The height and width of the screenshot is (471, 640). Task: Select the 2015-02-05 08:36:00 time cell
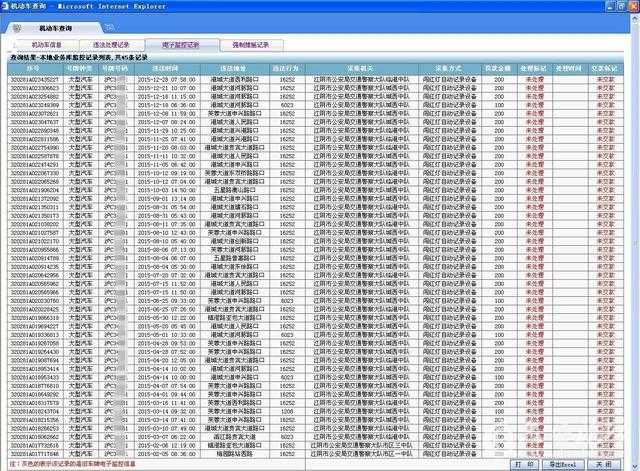coord(167,454)
